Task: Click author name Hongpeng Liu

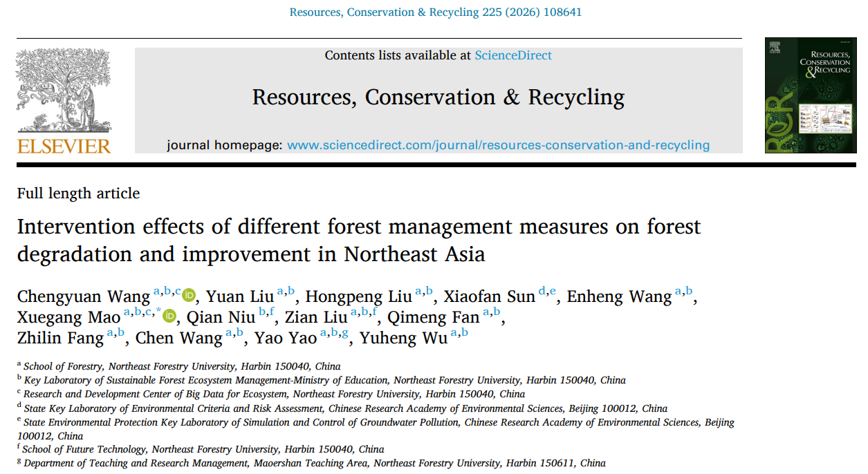Action: (358, 296)
